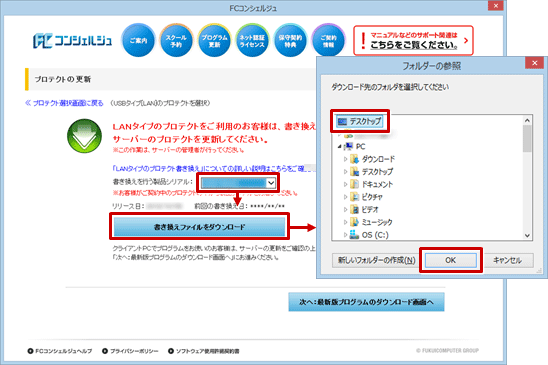Select デスクトップ at top of folder tree
The image size is (548, 365).
[x=360, y=121]
